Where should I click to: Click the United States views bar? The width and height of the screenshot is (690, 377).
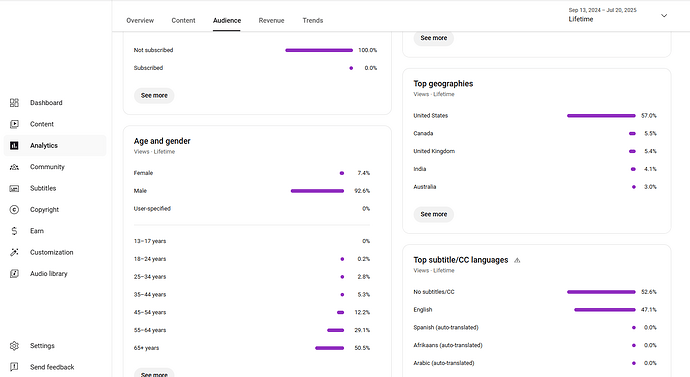[x=601, y=116]
